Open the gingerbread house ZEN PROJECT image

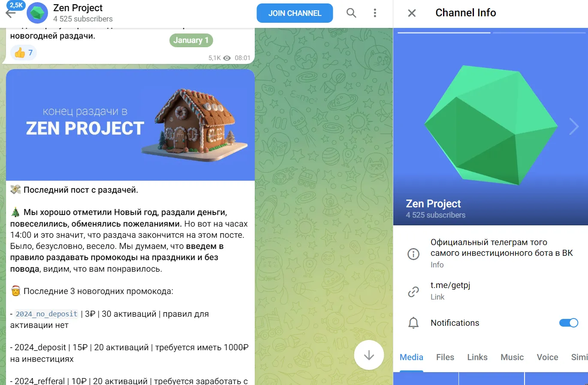point(130,124)
